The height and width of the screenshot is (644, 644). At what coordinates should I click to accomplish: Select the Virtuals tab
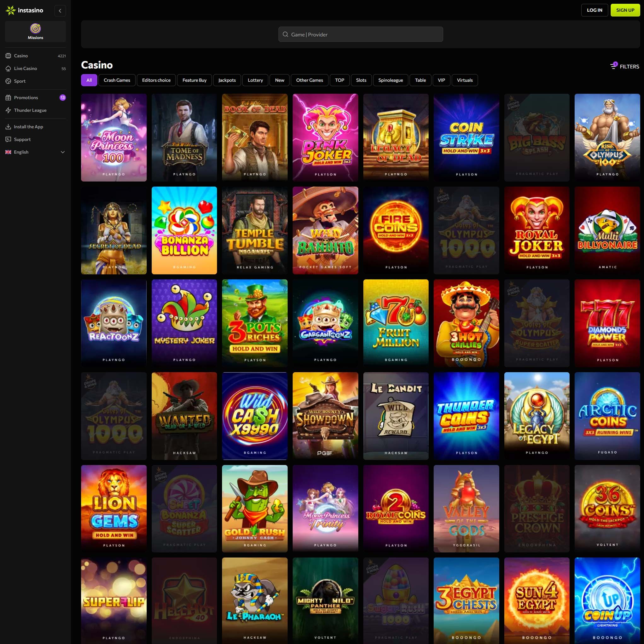point(465,80)
